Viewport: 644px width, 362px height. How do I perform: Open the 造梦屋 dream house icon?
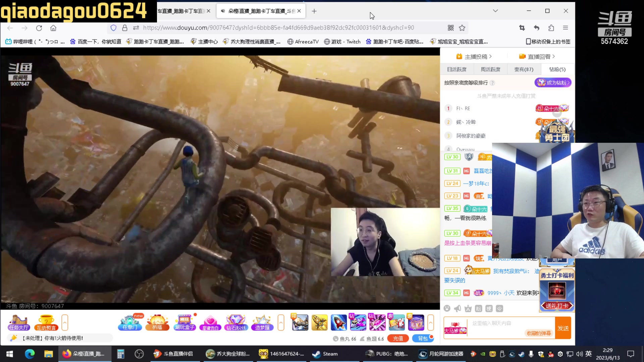(x=262, y=323)
